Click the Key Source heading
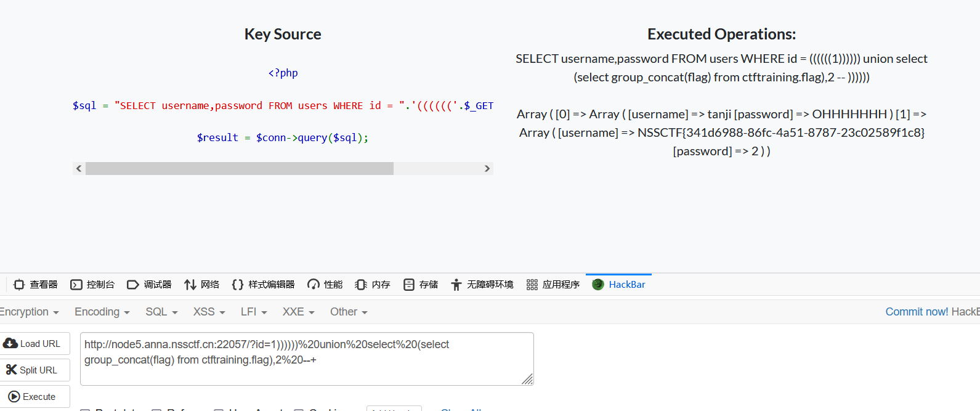Screen dimensions: 980x411 (x=283, y=35)
